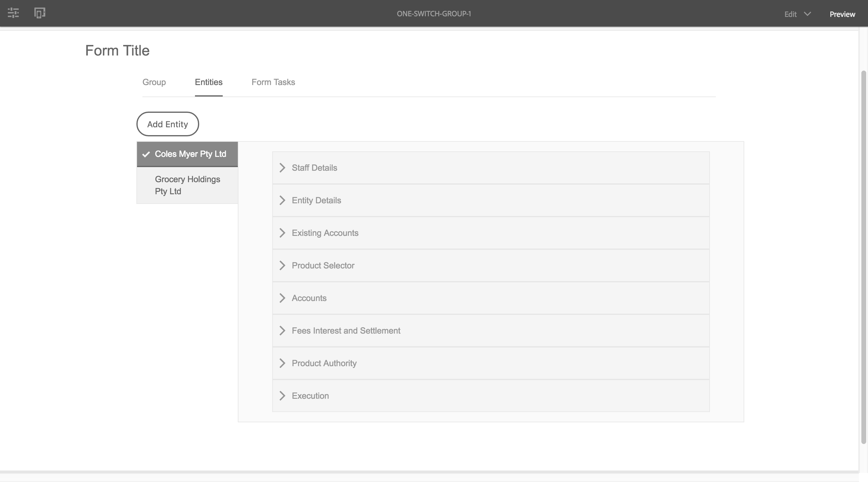This screenshot has width=868, height=482.
Task: Open the emulator device icon
Action: point(40,13)
